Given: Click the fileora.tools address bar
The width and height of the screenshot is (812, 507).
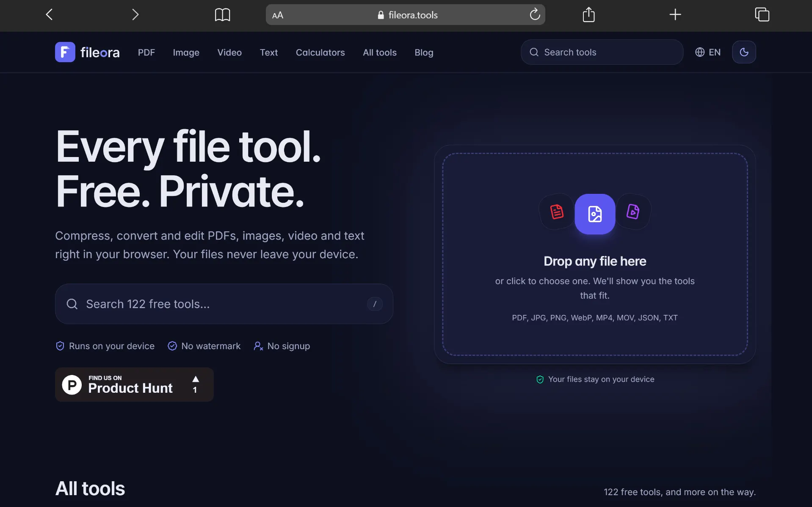Looking at the screenshot, I should [x=405, y=15].
